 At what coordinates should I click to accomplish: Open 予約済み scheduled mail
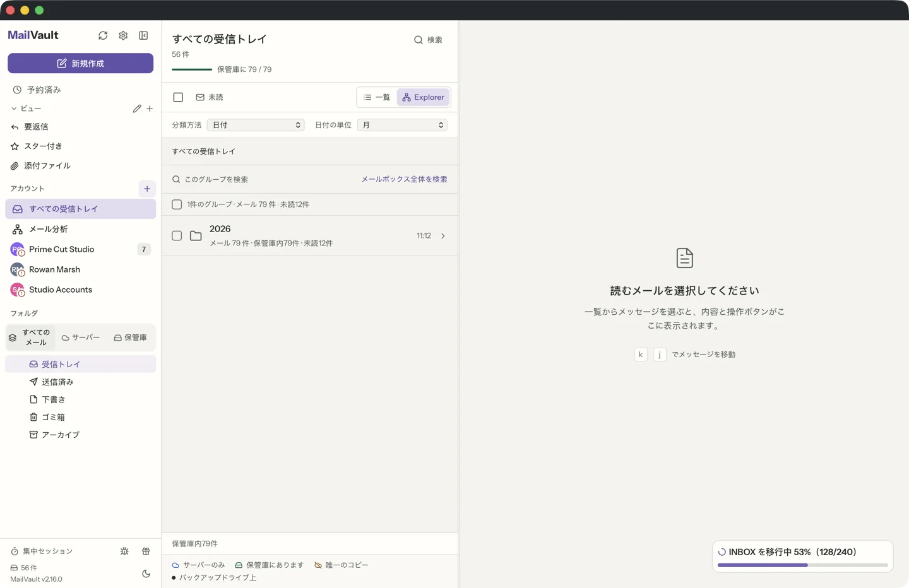80,90
